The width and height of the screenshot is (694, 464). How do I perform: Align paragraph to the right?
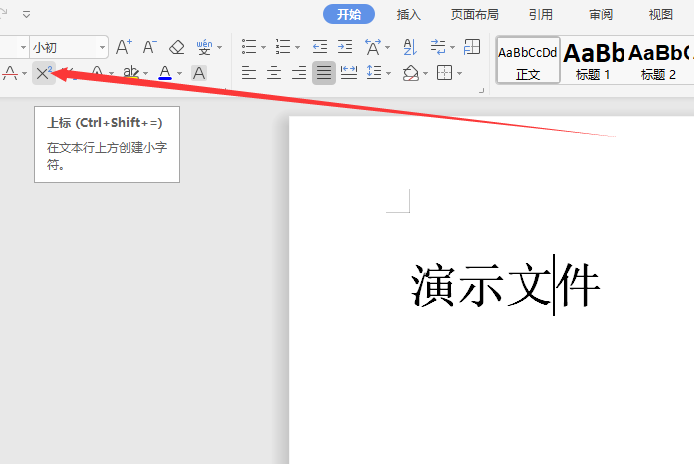[x=299, y=72]
